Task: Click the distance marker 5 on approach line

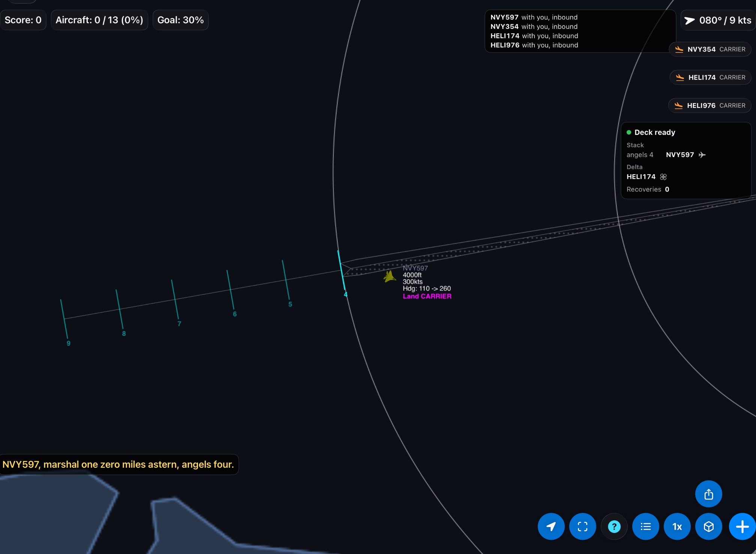Action: (290, 304)
